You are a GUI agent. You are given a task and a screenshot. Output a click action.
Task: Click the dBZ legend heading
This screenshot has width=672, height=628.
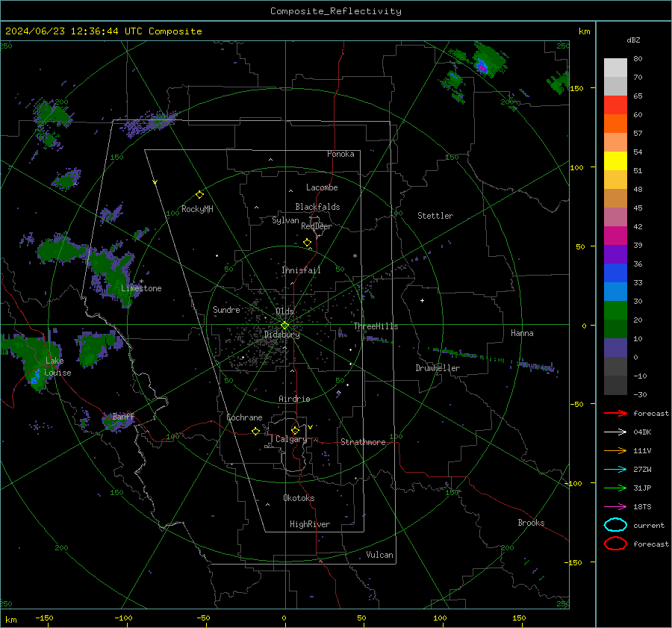[x=633, y=40]
